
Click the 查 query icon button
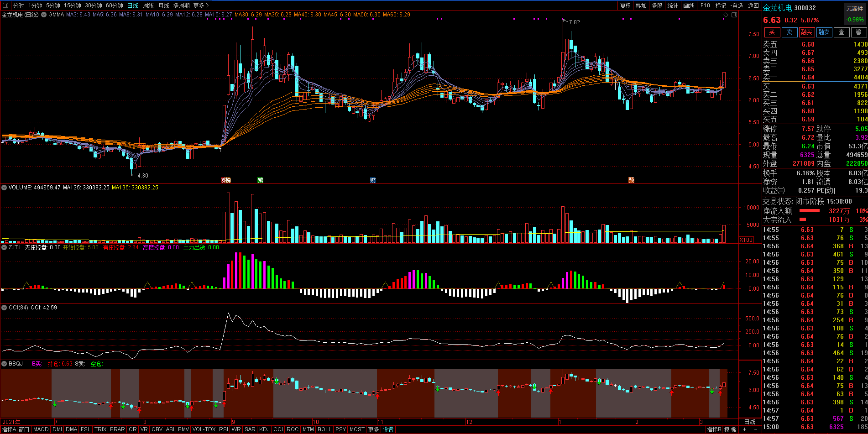[841, 32]
